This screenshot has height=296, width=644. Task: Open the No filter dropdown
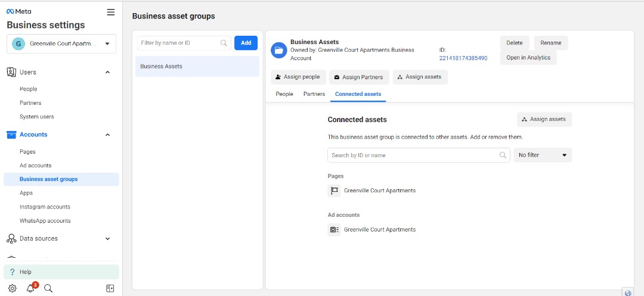pos(543,155)
